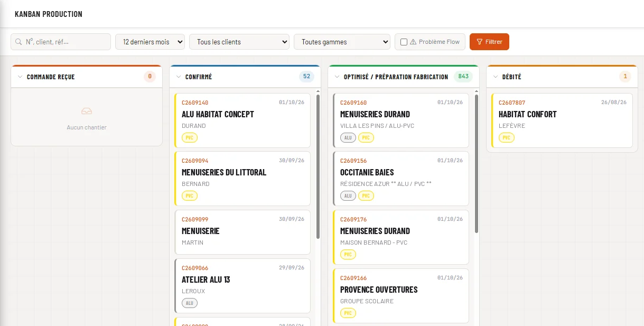Click the empty inbox icon above Aucun chantier
The width and height of the screenshot is (644, 326).
[x=87, y=111]
